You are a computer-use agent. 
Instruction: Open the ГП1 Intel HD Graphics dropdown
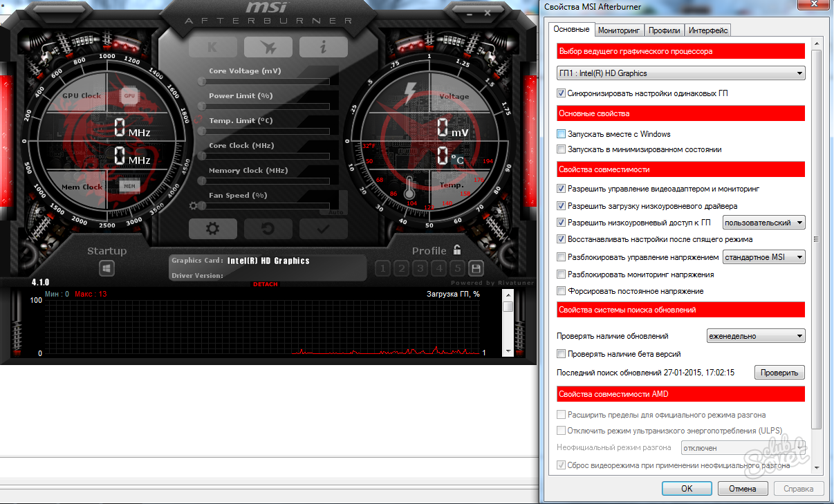coord(680,73)
